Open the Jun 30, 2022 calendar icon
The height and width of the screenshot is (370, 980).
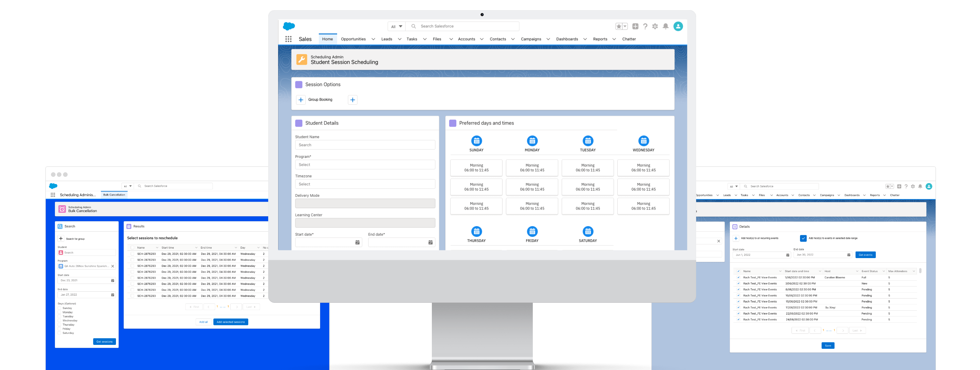click(848, 255)
